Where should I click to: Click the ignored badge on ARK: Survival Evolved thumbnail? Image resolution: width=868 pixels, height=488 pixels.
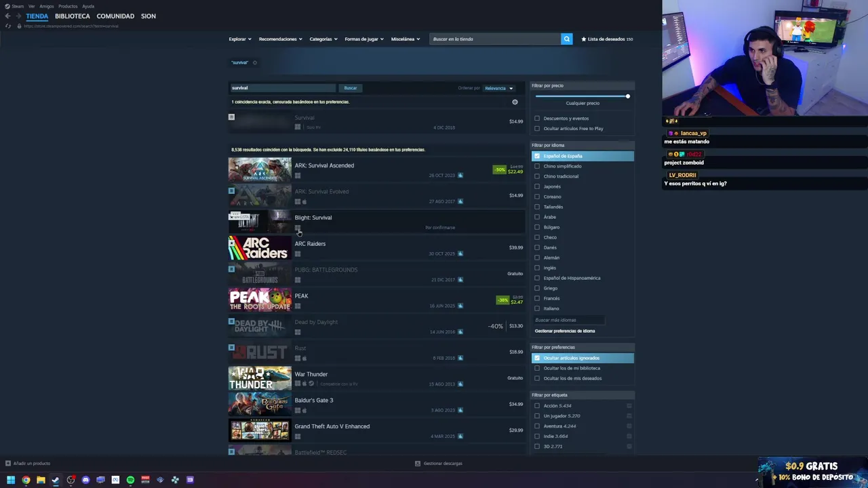231,190
